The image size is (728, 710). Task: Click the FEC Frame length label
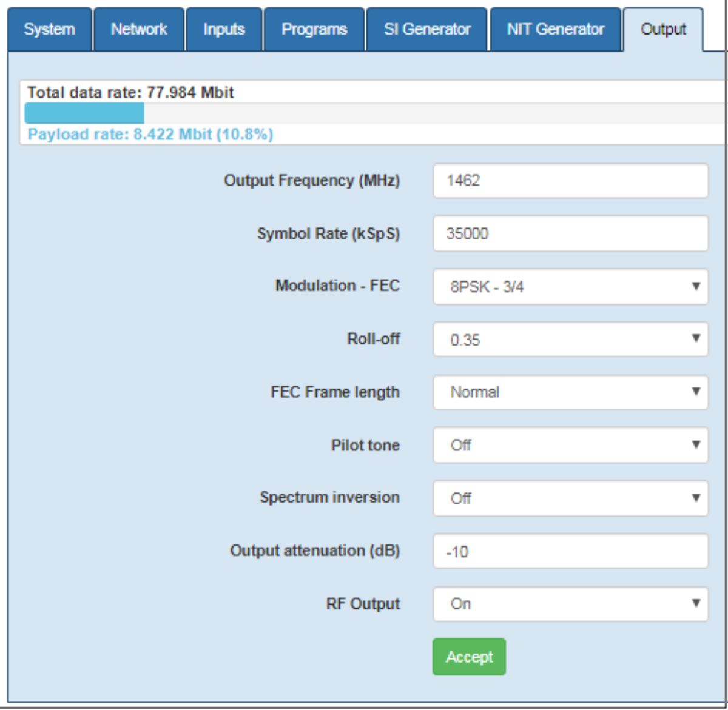coord(335,392)
